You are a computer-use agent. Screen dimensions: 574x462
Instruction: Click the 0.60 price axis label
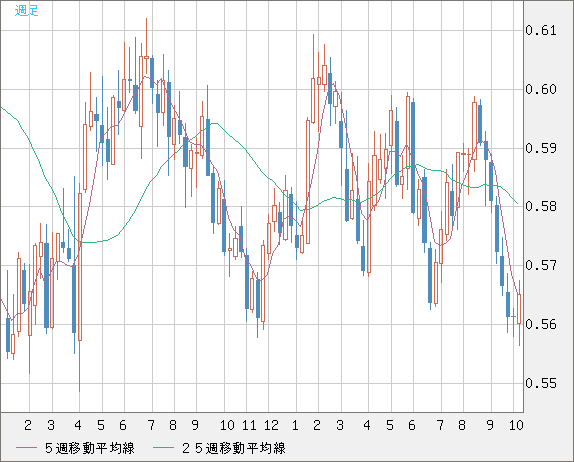pyautogui.click(x=541, y=89)
